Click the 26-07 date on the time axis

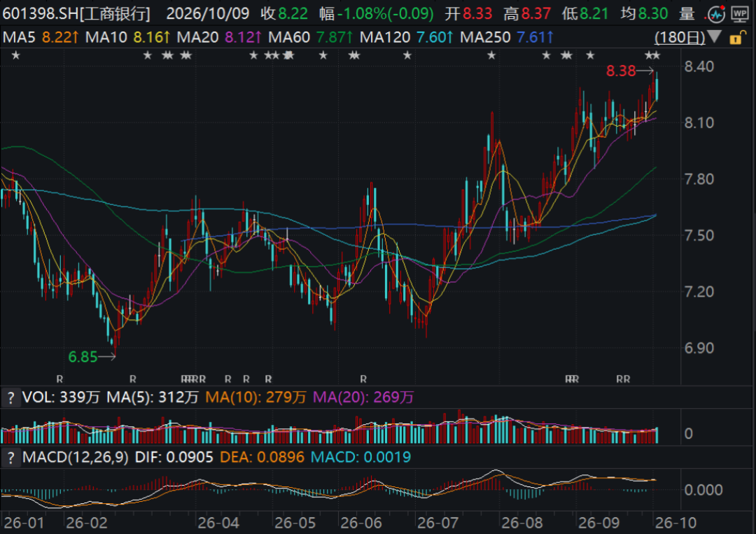437,523
